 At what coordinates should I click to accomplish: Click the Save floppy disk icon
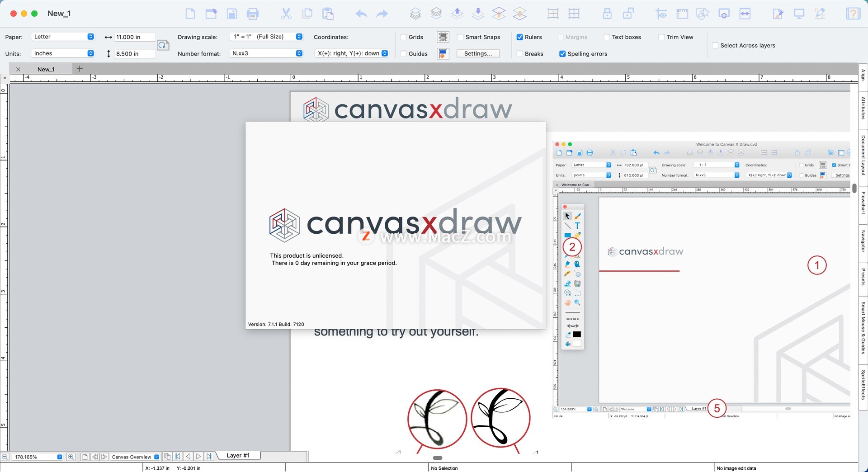pyautogui.click(x=231, y=14)
